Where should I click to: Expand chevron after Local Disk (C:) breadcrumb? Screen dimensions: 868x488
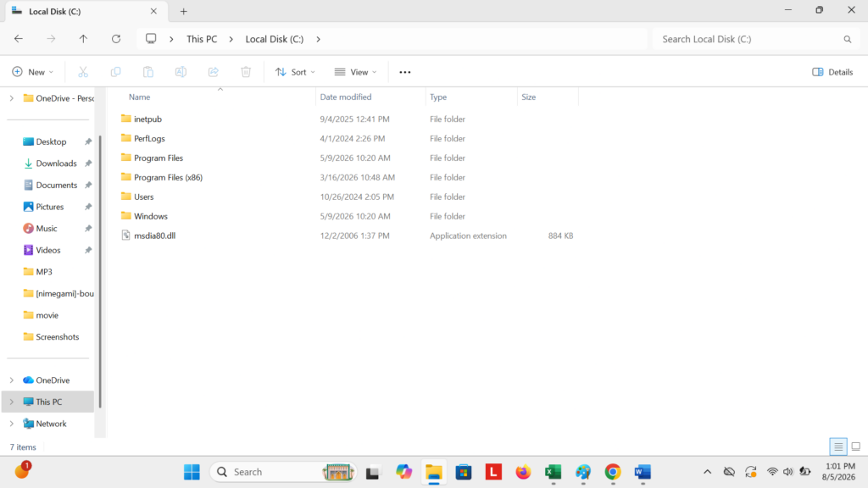coord(319,39)
